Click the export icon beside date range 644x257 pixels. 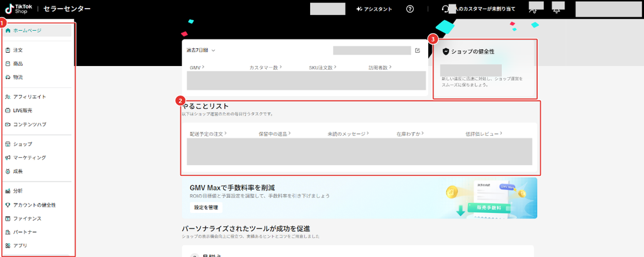418,50
